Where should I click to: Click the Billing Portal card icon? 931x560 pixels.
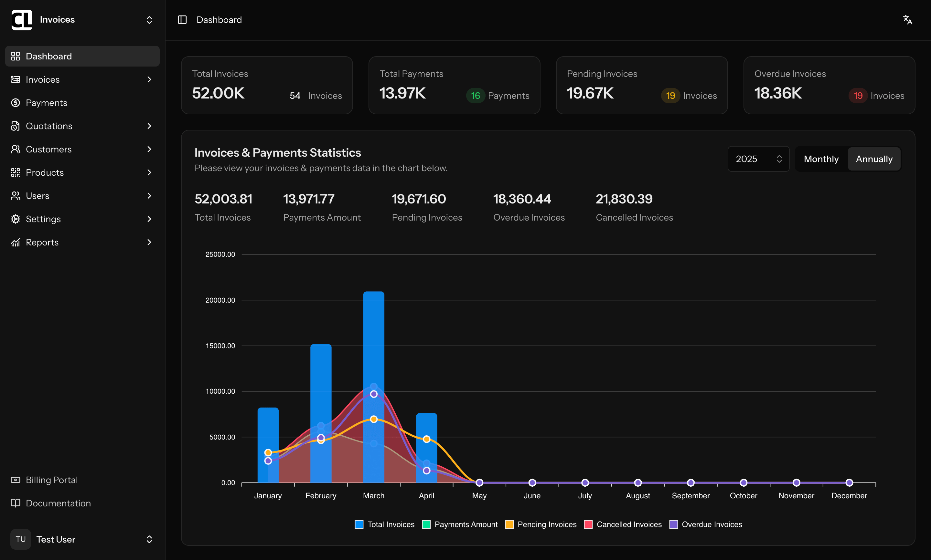point(16,480)
